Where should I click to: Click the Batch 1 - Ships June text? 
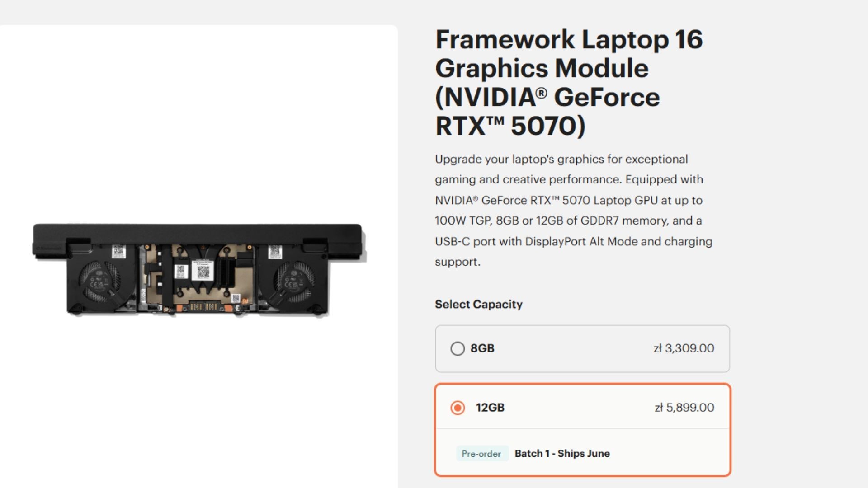pyautogui.click(x=562, y=454)
